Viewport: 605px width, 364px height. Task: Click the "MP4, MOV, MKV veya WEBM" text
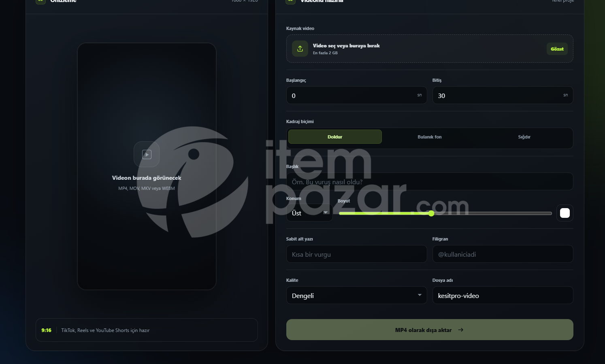tap(147, 188)
